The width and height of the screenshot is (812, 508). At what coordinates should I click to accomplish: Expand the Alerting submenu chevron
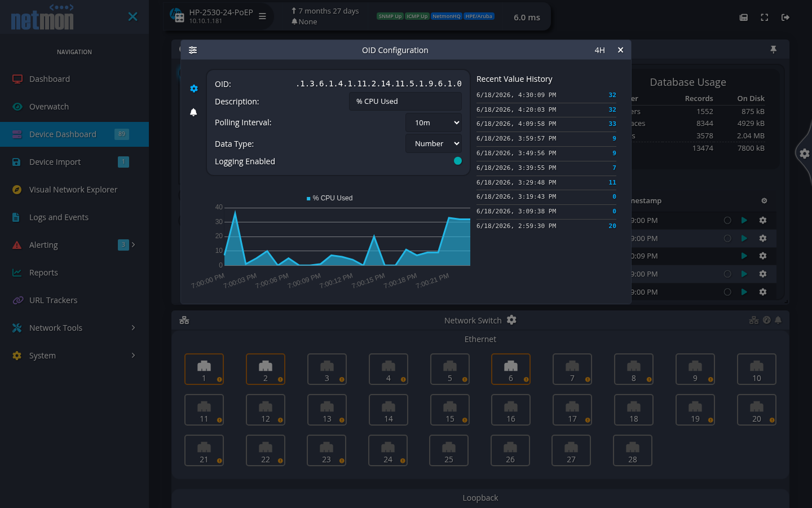pos(133,244)
